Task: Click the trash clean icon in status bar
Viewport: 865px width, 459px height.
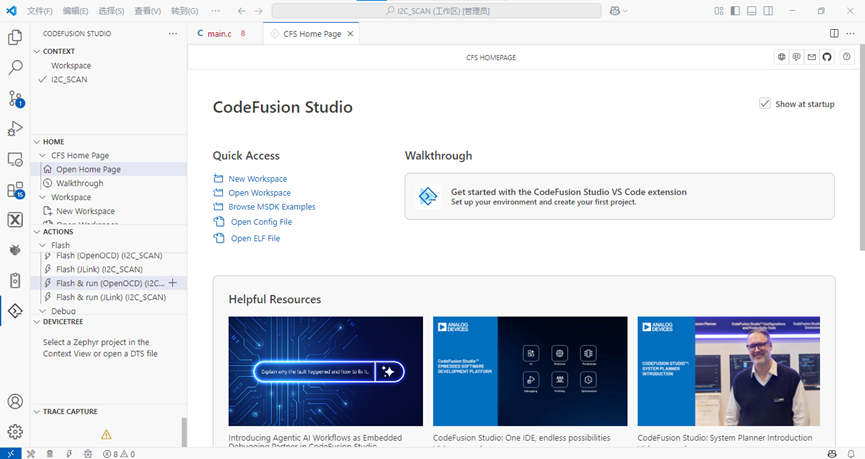Action: pos(50,454)
